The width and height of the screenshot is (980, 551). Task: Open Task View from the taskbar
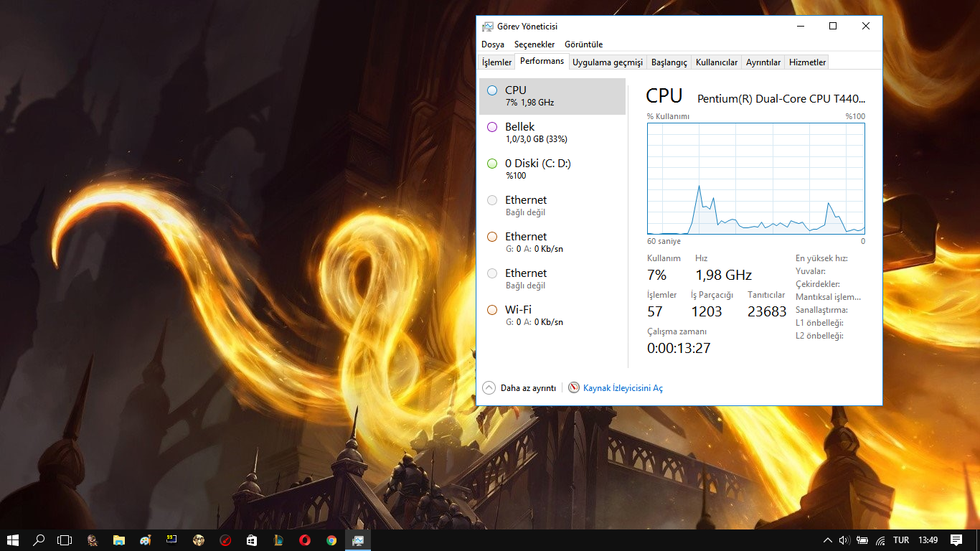pos(65,540)
